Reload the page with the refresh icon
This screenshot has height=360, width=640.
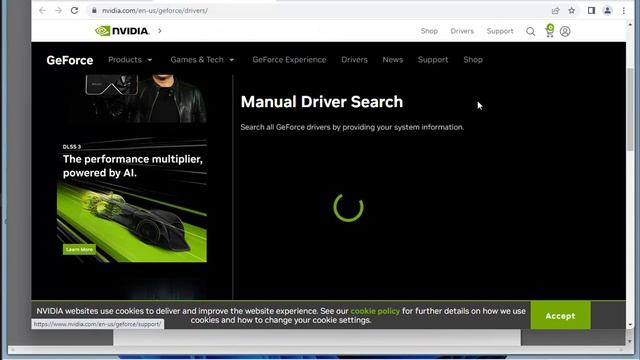74,11
